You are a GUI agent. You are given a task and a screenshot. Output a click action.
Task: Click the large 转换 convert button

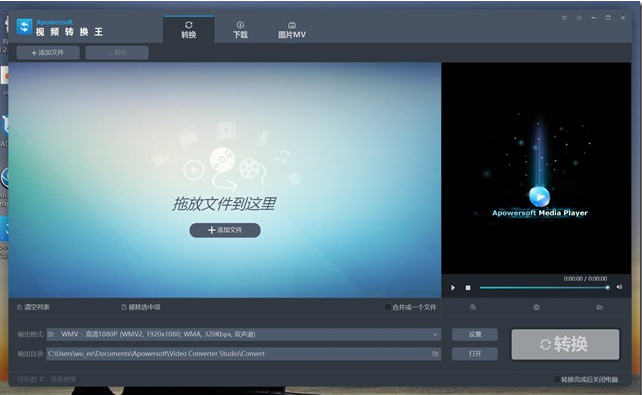(x=565, y=344)
